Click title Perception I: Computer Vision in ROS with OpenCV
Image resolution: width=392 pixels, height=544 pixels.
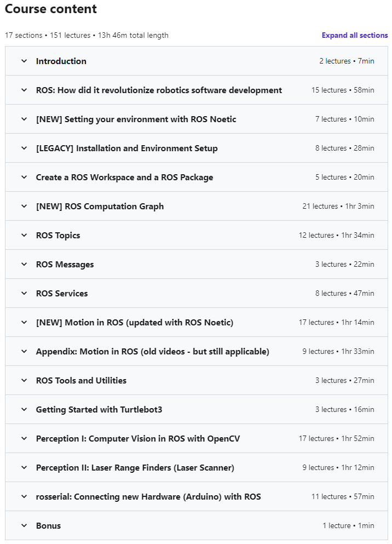click(138, 438)
